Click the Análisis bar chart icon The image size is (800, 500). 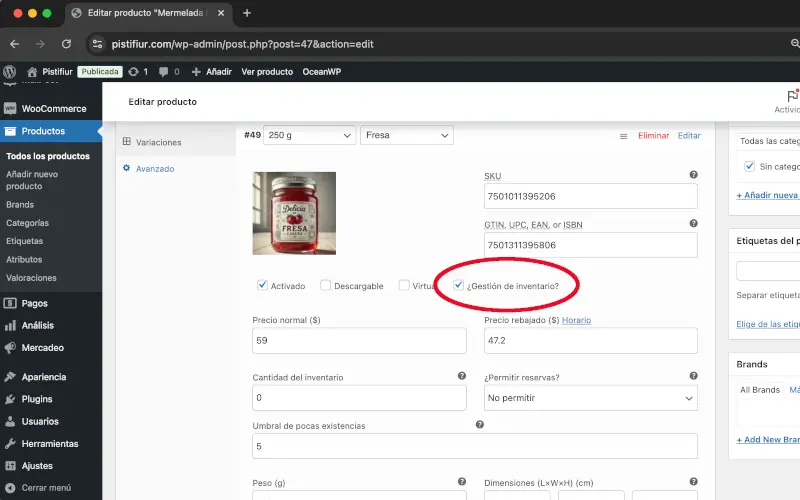coord(10,326)
